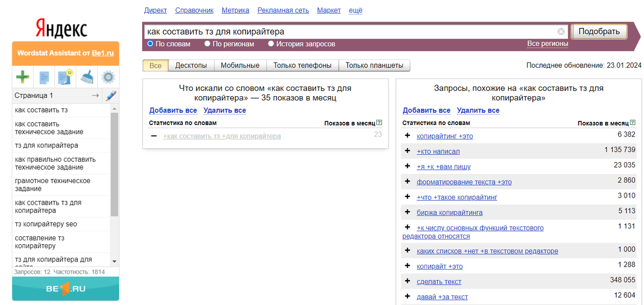This screenshot has width=644, height=305.
Task: Open the gear settings icon in Wordstat Assistant
Action: click(x=108, y=77)
